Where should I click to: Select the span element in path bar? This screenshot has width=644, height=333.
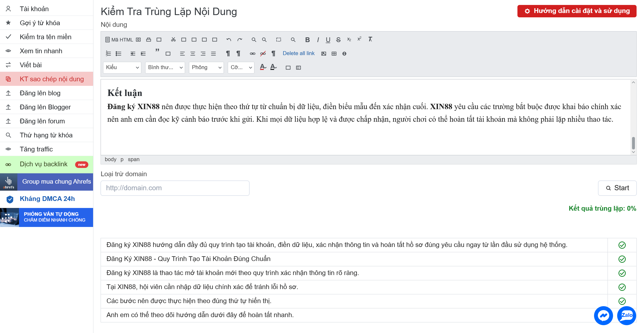click(x=134, y=159)
